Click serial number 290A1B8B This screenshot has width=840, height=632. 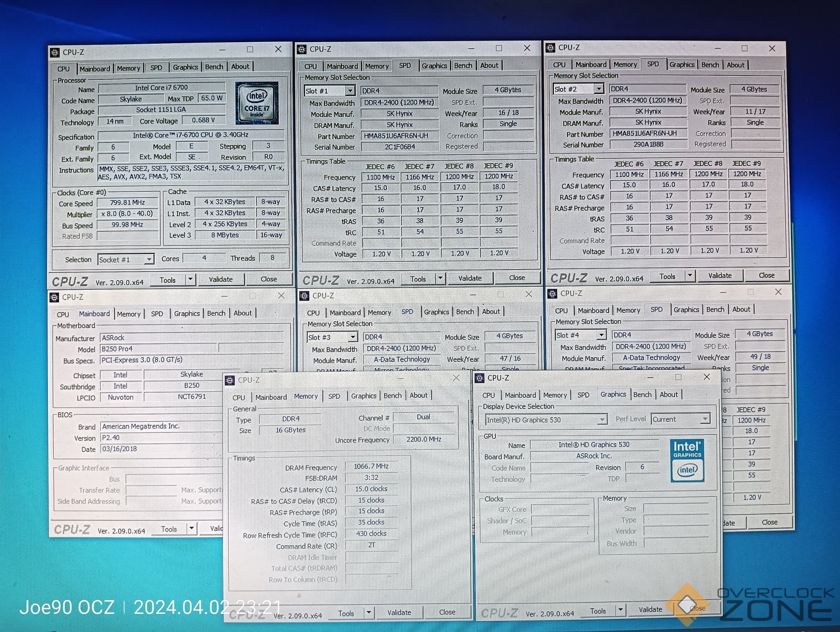coord(648,144)
